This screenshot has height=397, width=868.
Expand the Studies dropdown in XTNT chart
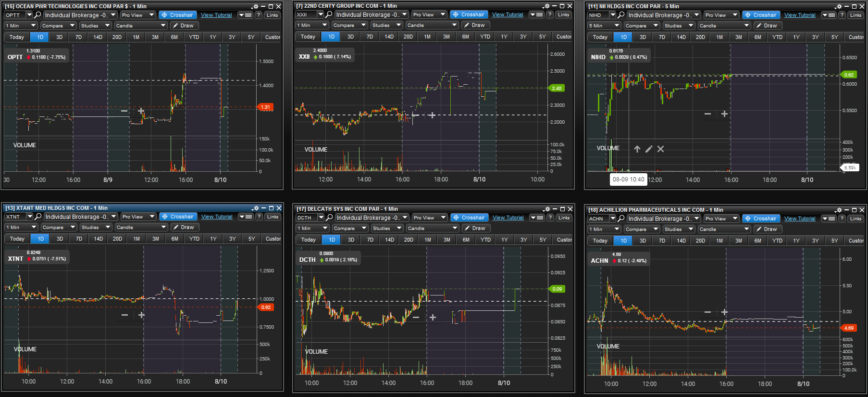click(94, 227)
